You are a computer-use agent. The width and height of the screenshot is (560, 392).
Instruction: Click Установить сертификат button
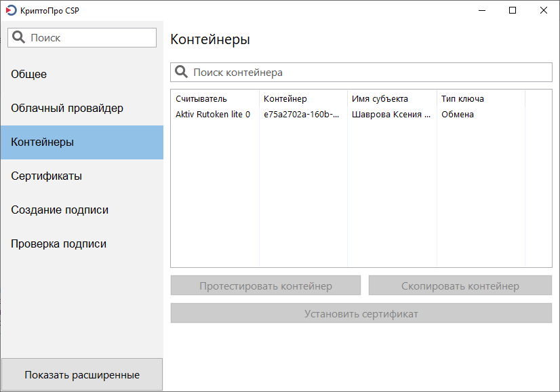point(361,313)
